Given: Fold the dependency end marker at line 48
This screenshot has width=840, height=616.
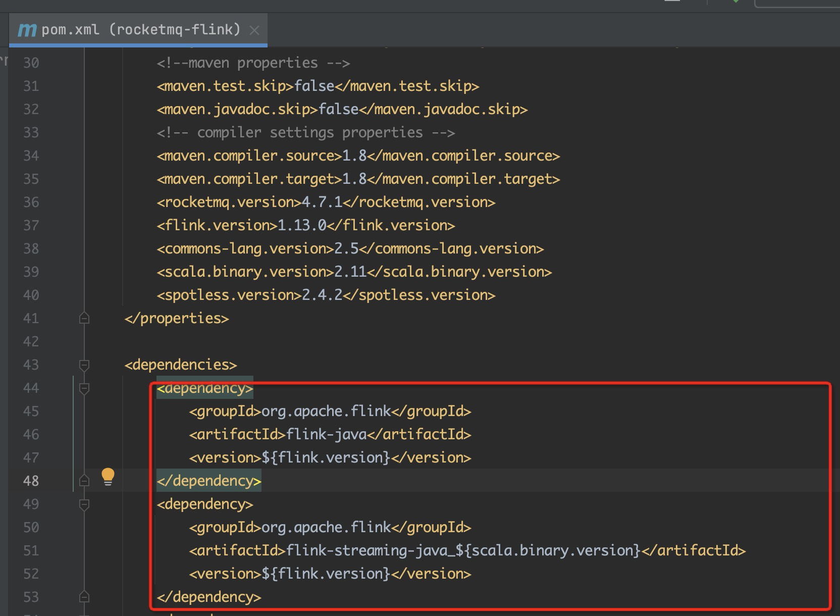Looking at the screenshot, I should click(84, 481).
